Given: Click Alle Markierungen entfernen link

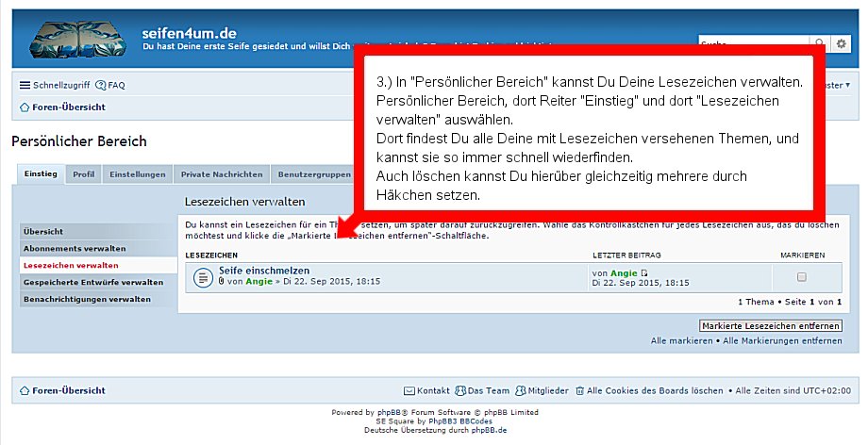Looking at the screenshot, I should (782, 341).
